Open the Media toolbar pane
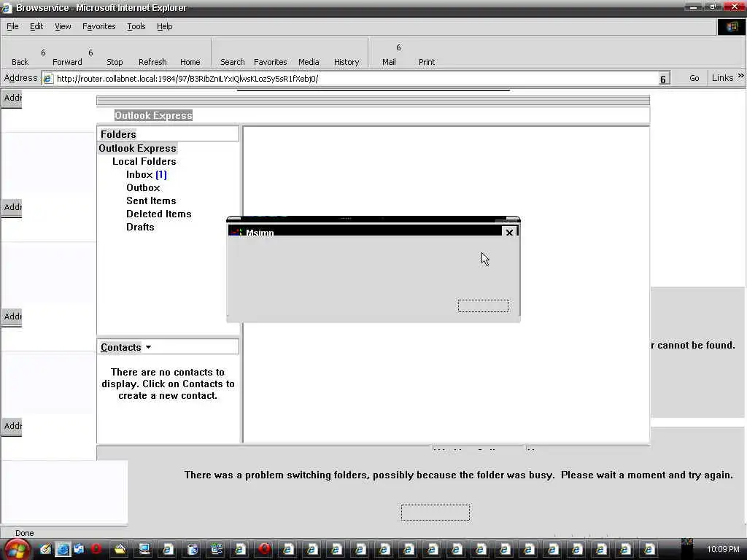747x560 pixels. click(x=309, y=62)
